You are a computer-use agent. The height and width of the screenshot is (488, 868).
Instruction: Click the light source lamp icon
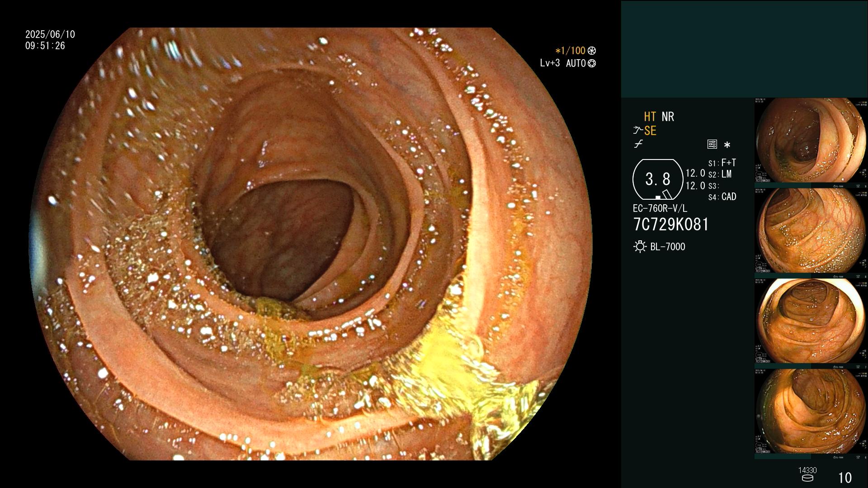(640, 247)
